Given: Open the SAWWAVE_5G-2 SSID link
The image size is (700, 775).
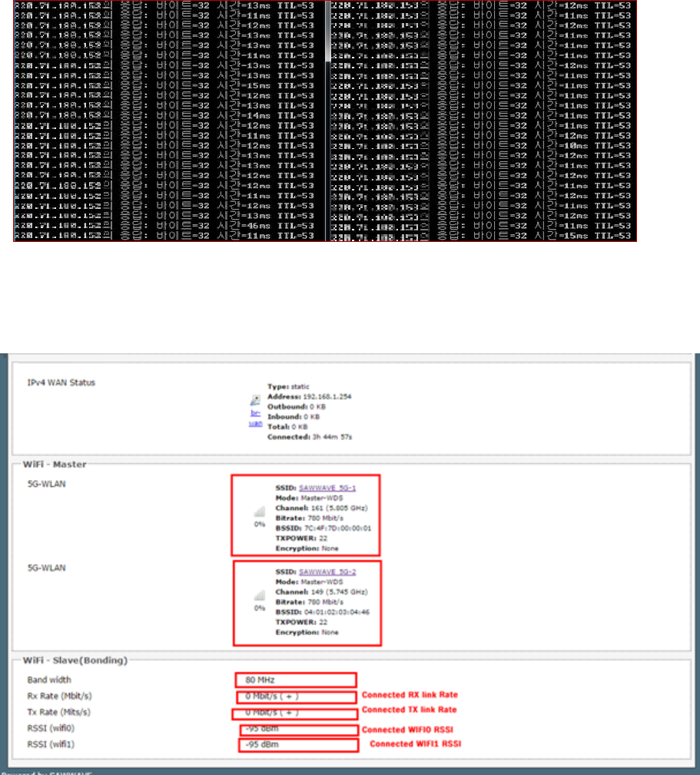Looking at the screenshot, I should tap(327, 572).
